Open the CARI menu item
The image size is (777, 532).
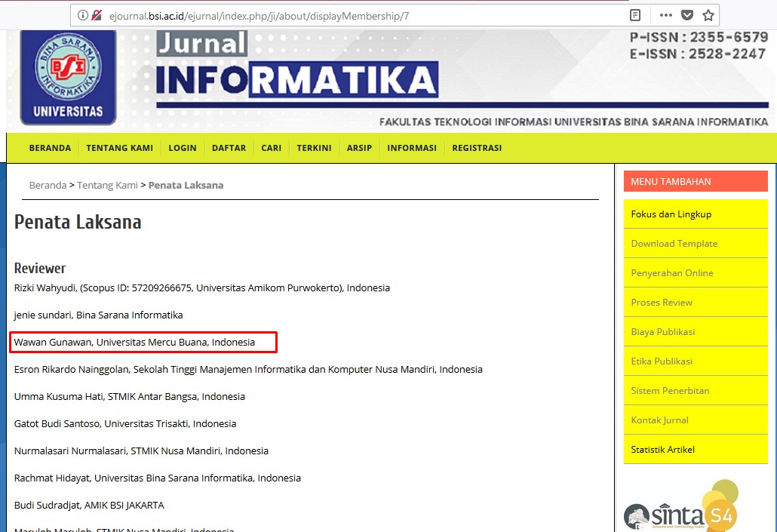click(x=271, y=148)
